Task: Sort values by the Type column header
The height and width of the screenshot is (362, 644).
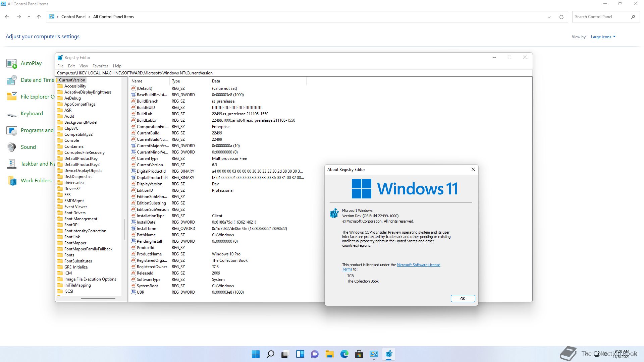Action: coord(190,81)
